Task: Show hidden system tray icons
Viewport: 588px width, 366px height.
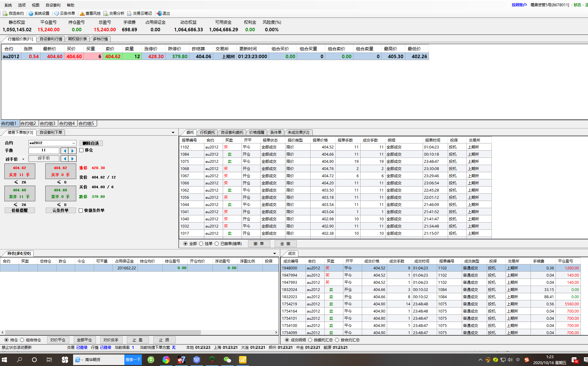Action: click(x=481, y=360)
